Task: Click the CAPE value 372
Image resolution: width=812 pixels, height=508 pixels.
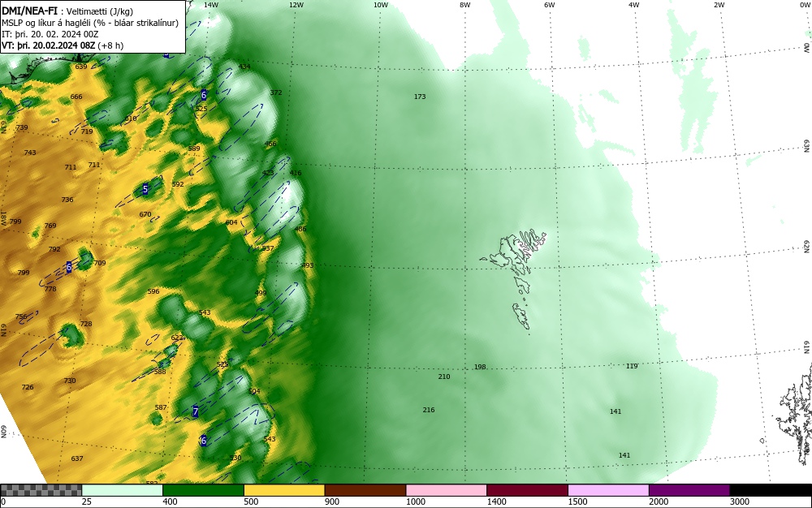Action: (276, 93)
